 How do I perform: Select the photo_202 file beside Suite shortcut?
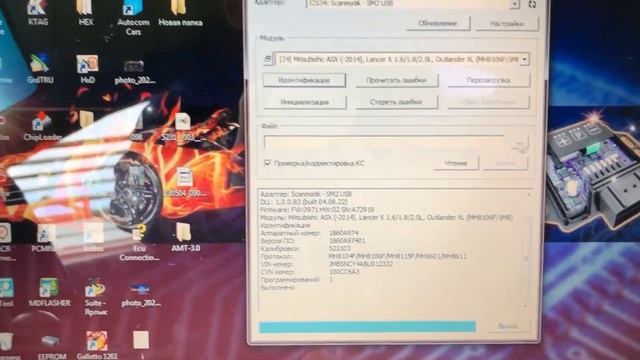tap(141, 295)
